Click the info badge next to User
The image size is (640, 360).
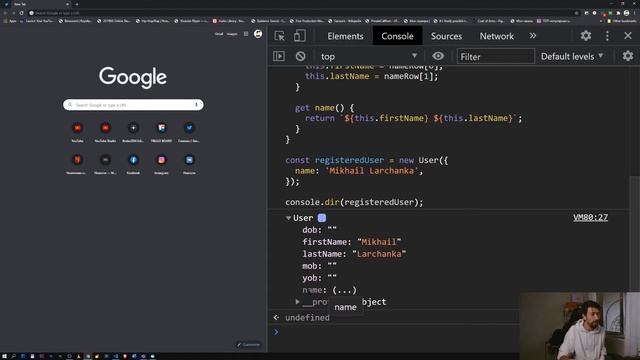(x=322, y=218)
